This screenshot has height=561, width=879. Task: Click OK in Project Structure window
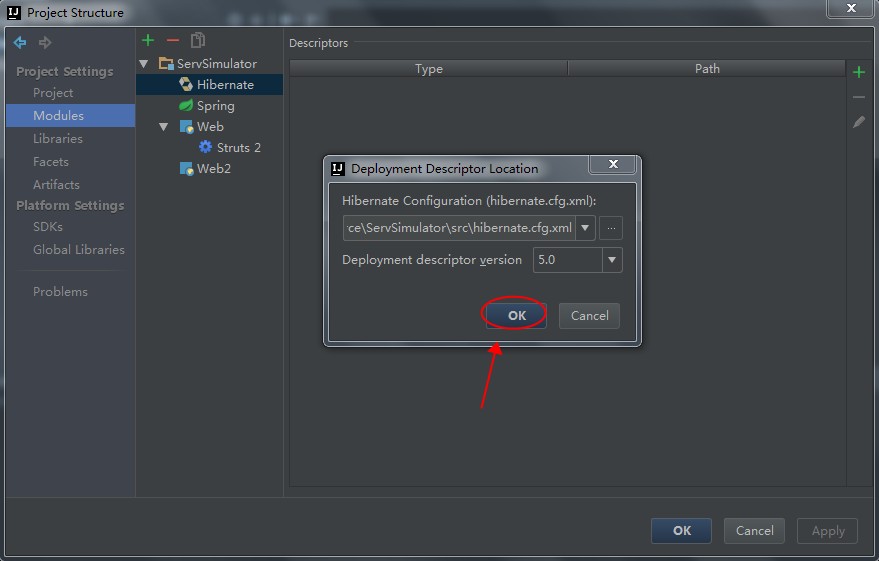[681, 531]
